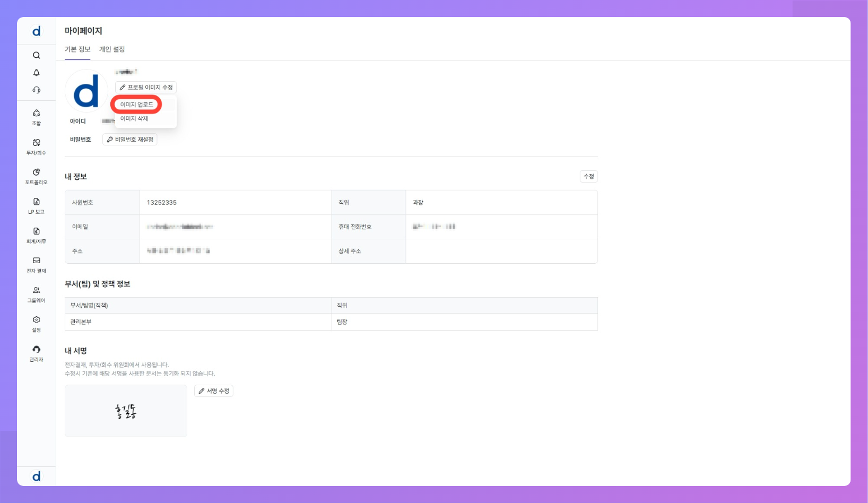Select 이미지 삭제 menu option
868x503 pixels.
click(x=134, y=119)
